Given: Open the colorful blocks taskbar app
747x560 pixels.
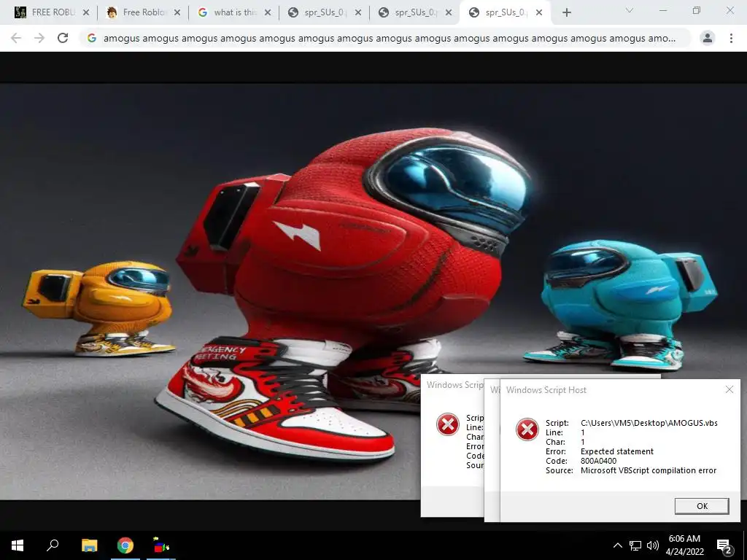Looking at the screenshot, I should tap(161, 545).
